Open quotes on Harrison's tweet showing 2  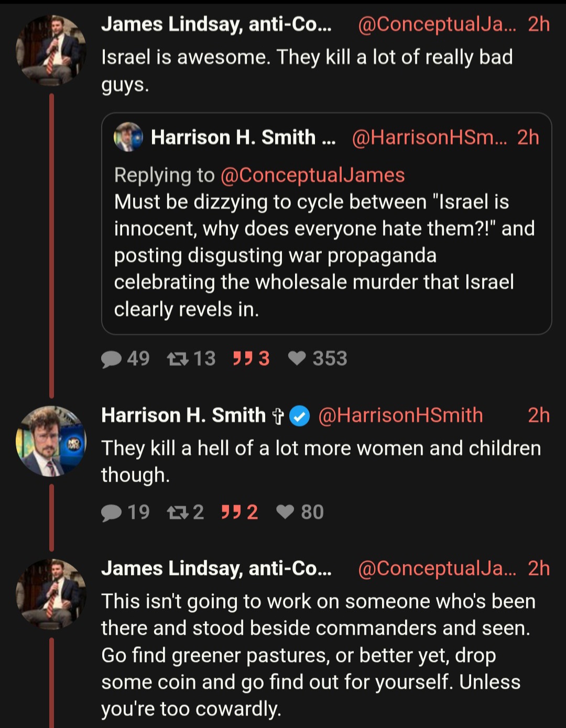click(231, 512)
